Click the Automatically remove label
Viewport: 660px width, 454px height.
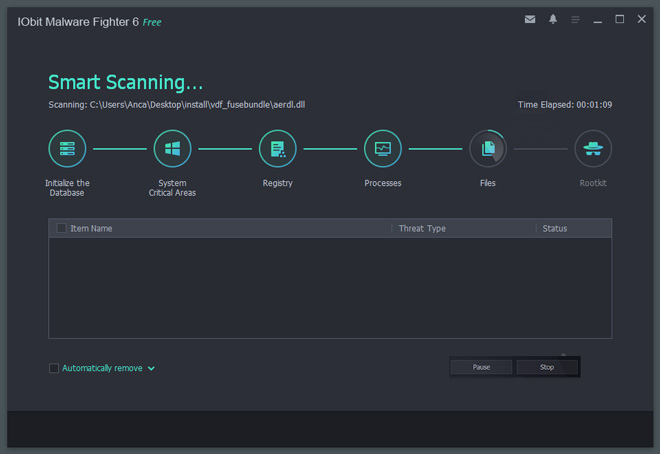click(x=102, y=368)
